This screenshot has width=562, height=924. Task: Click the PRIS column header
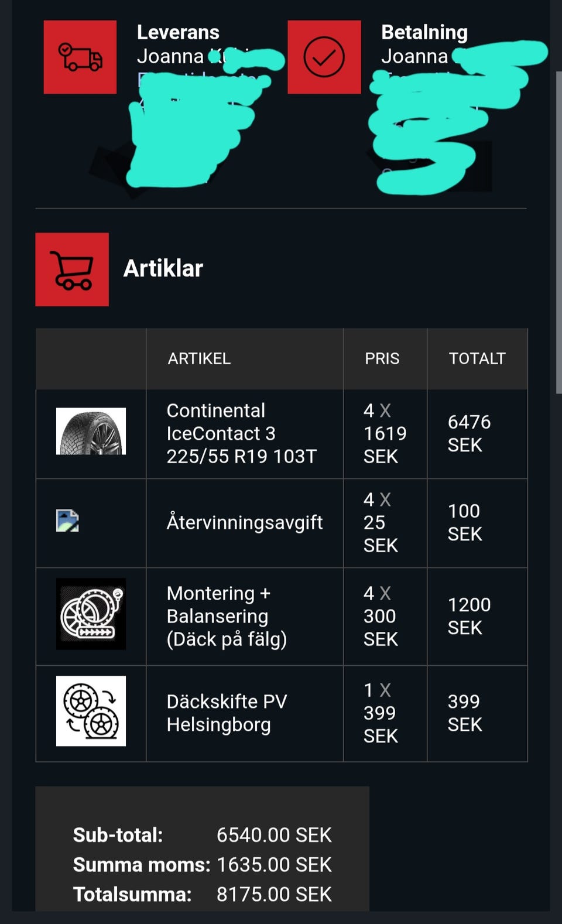point(382,358)
